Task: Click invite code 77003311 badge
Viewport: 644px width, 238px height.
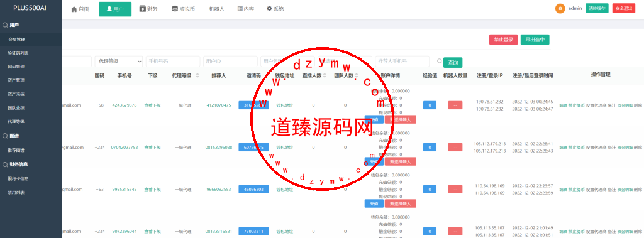Action: click(x=254, y=232)
